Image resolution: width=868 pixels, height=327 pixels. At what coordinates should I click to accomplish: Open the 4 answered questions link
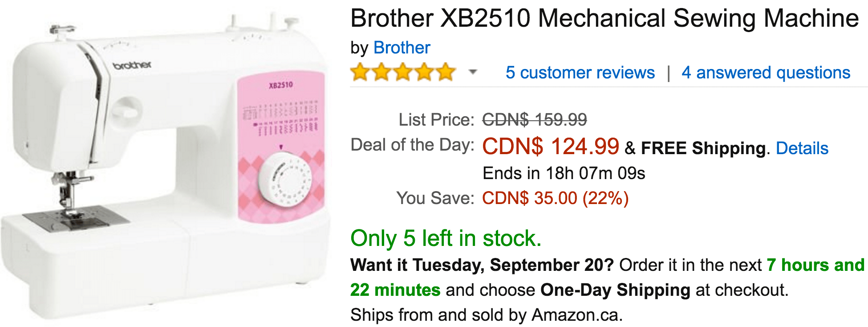tap(766, 73)
